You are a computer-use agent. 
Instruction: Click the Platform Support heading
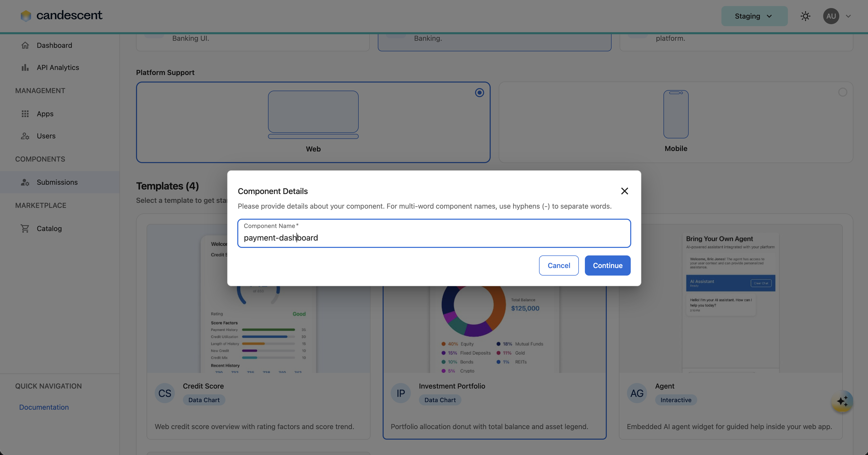(x=165, y=72)
